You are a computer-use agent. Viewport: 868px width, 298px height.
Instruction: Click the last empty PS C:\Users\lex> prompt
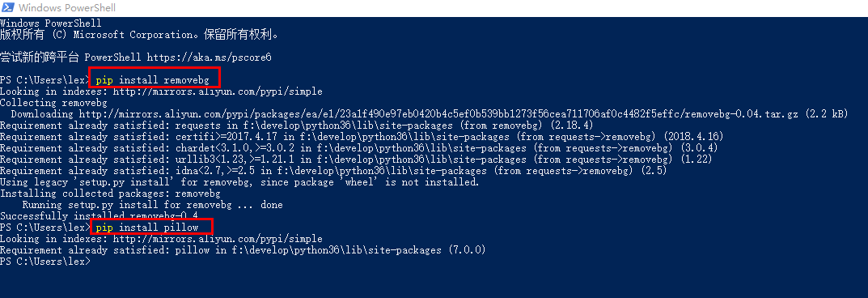click(44, 262)
